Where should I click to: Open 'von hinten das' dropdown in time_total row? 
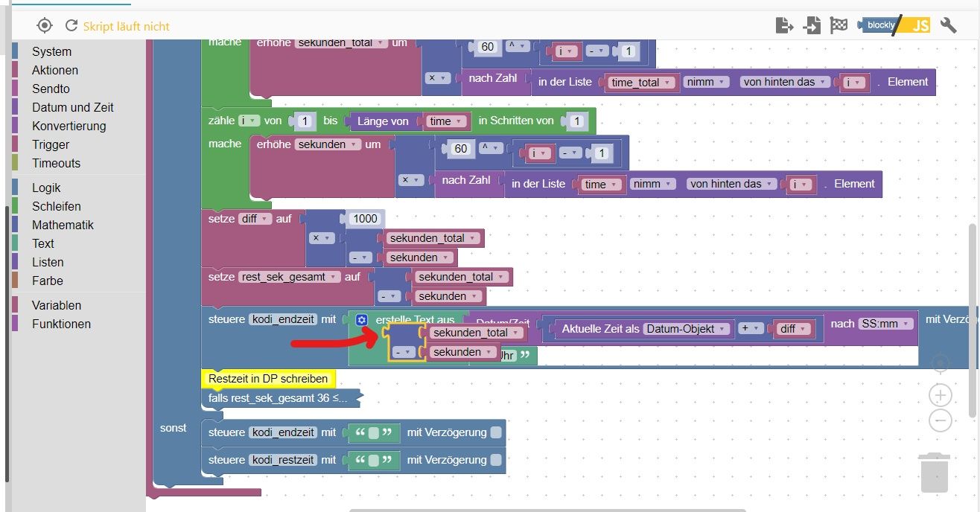pyautogui.click(x=784, y=82)
